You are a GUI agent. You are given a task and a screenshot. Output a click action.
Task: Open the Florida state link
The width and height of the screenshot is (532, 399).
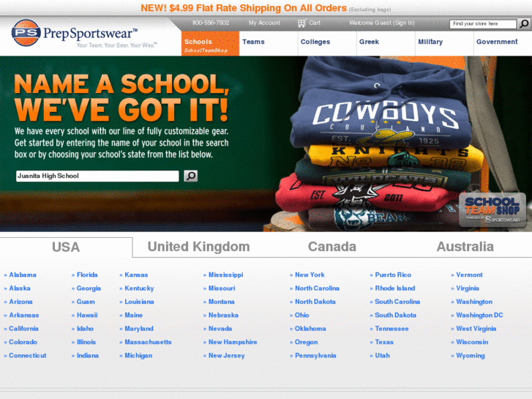[x=87, y=275]
